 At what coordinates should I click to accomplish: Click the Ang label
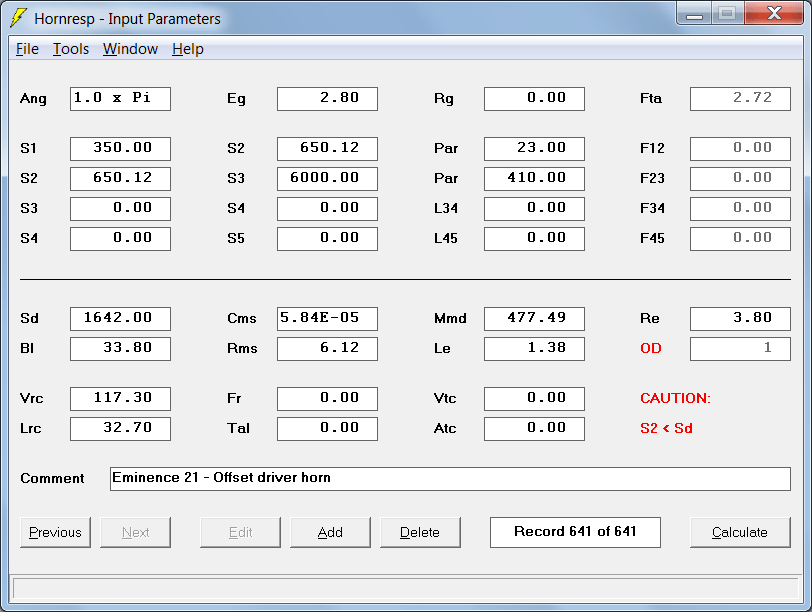(x=33, y=99)
